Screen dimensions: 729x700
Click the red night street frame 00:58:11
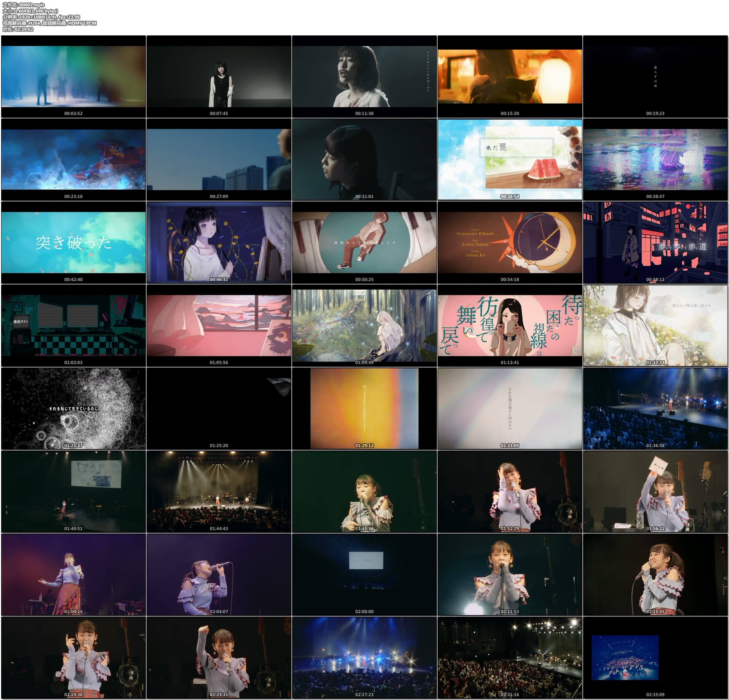click(x=655, y=242)
